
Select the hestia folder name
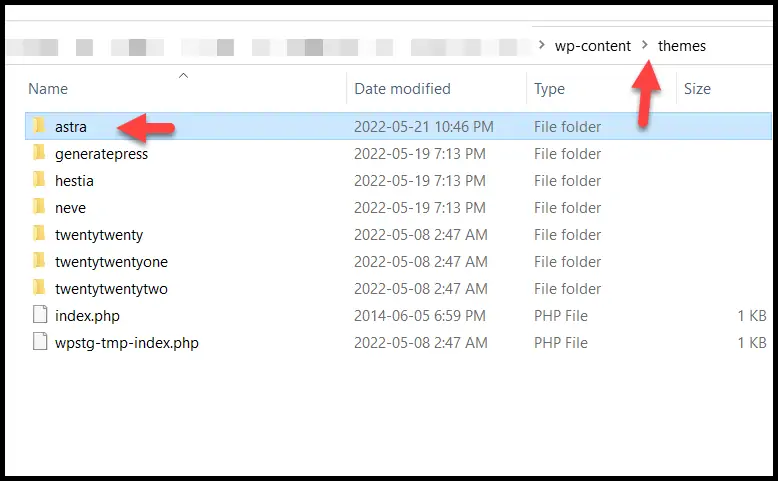pos(75,181)
